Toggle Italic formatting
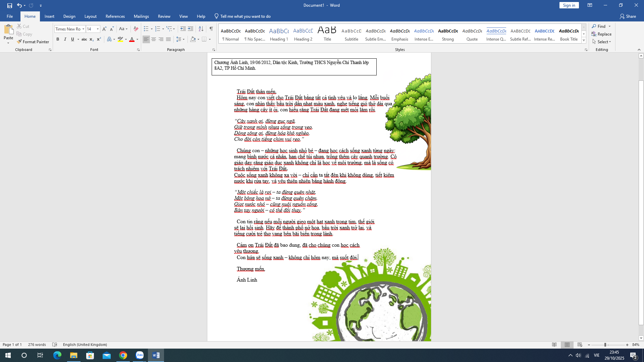 [65, 39]
